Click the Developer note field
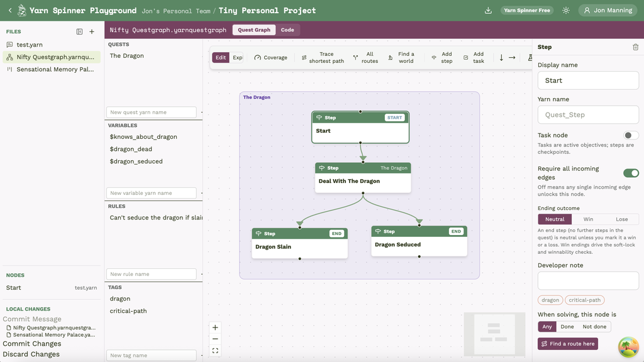 588,281
